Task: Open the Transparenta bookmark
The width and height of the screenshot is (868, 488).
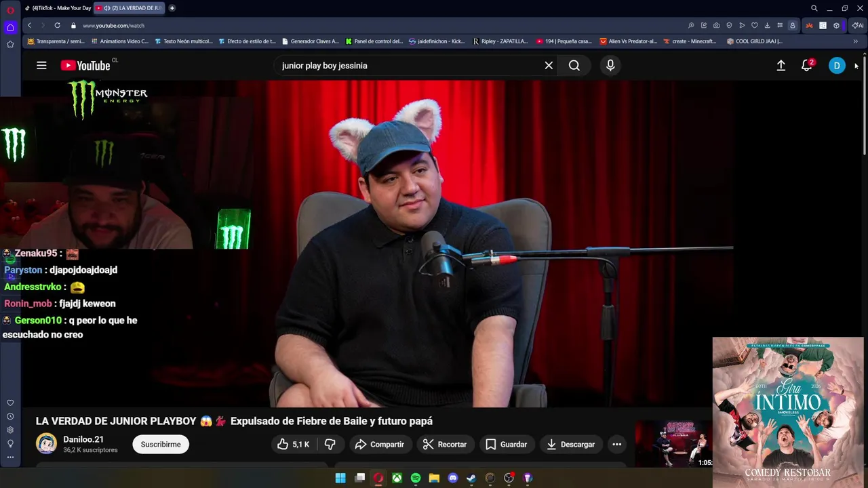Action: point(56,41)
